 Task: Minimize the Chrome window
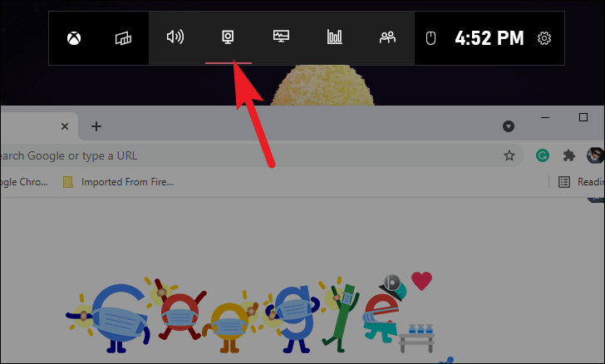(x=545, y=117)
